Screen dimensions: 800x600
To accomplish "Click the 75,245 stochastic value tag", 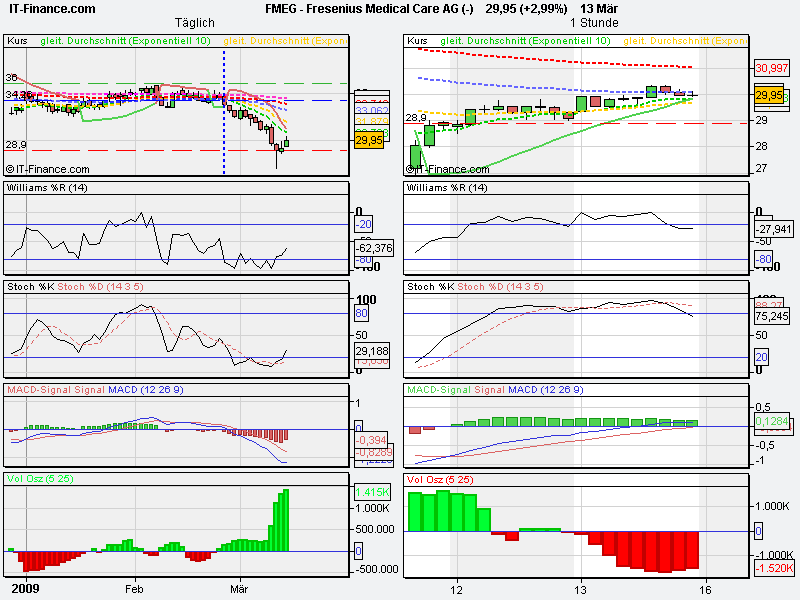I will [x=771, y=315].
